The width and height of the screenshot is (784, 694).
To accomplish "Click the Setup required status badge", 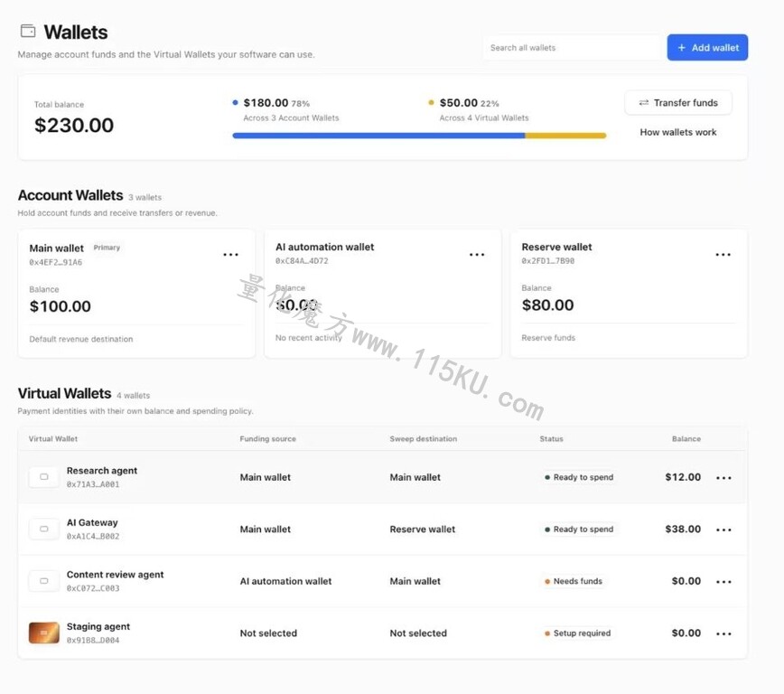I will [x=577, y=633].
